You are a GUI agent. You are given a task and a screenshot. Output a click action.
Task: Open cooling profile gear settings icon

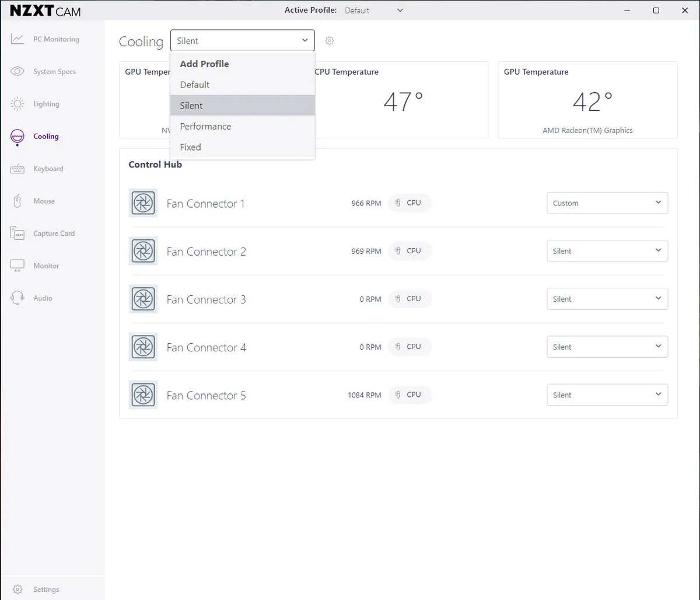tap(330, 41)
